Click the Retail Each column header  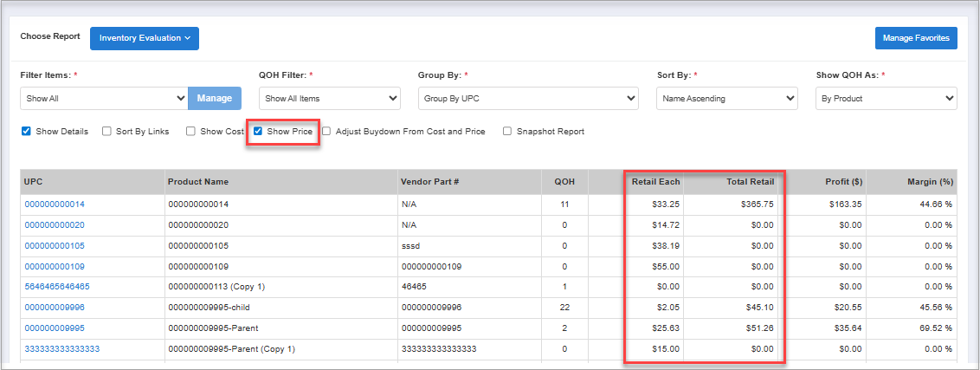click(655, 182)
